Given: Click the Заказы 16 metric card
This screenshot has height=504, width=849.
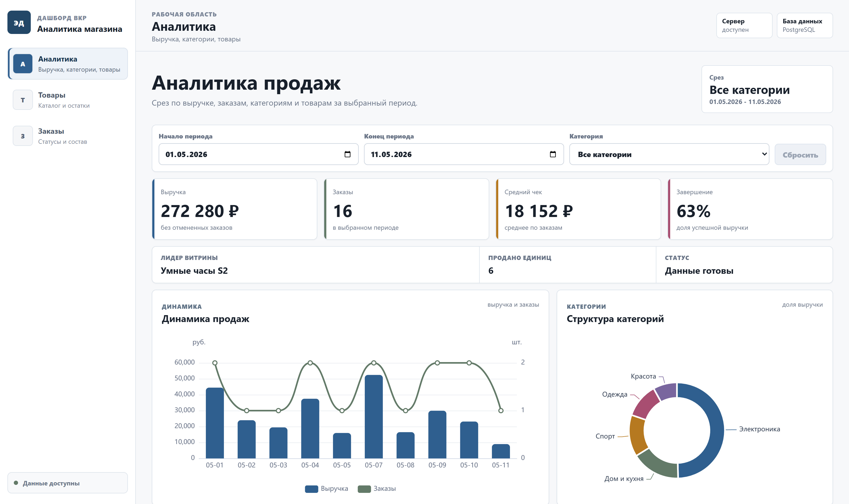Looking at the screenshot, I should click(x=406, y=209).
